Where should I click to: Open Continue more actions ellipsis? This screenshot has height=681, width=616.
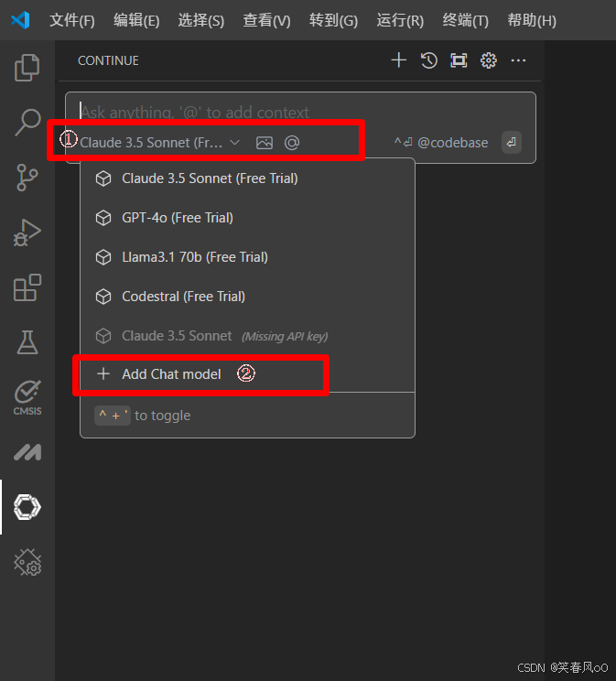coord(518,59)
